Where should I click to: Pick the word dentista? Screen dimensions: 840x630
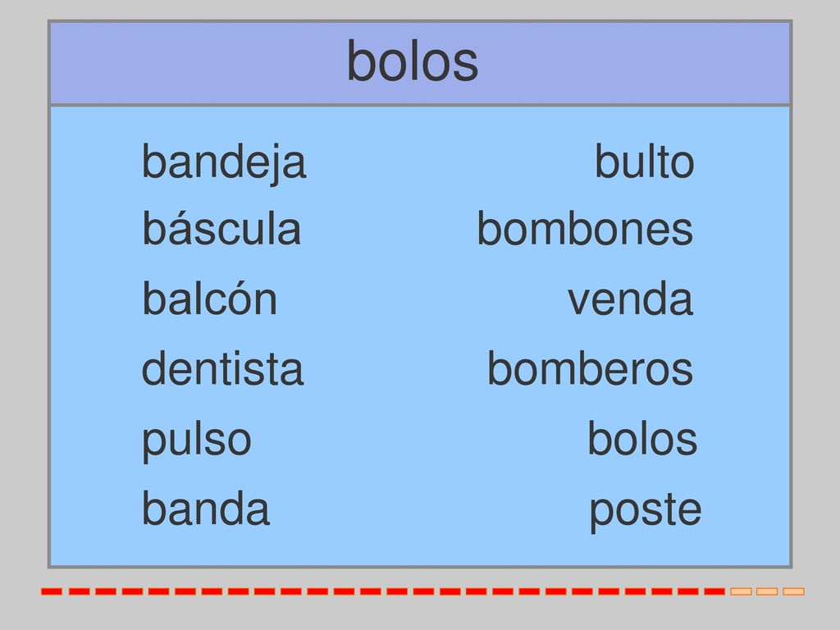(222, 368)
